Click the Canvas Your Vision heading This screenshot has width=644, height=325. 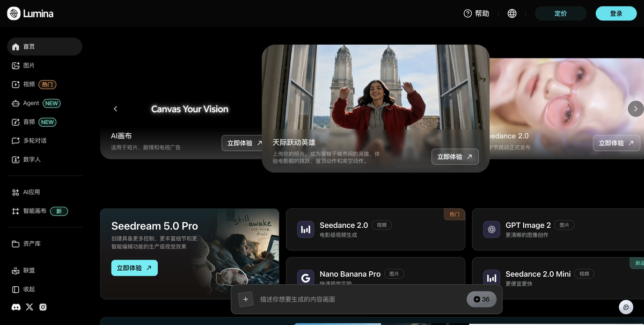point(190,109)
